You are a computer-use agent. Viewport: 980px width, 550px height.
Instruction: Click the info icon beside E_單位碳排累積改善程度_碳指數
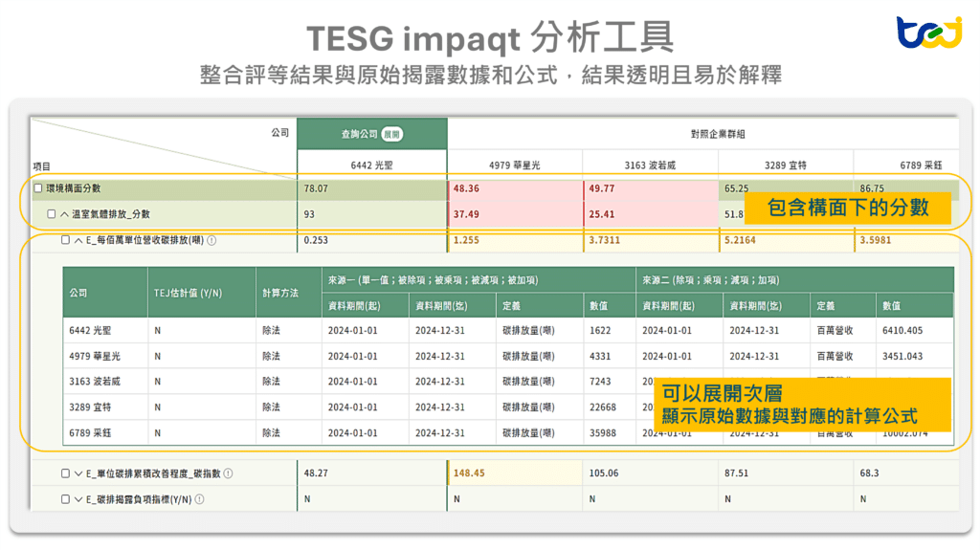(228, 473)
